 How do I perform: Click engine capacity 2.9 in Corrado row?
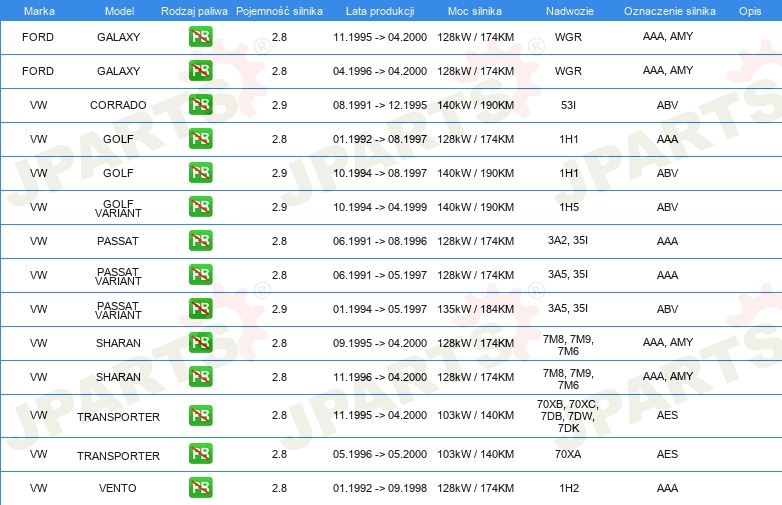point(279,105)
